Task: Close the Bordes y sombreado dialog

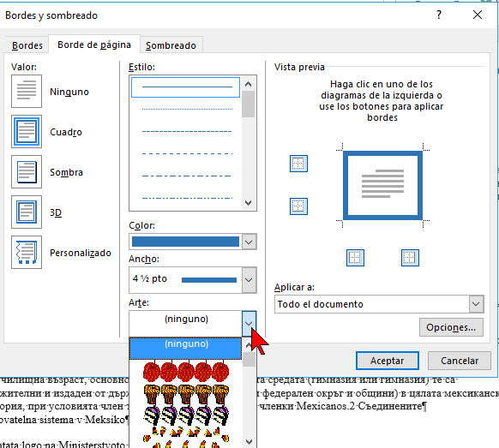Action: (x=478, y=15)
